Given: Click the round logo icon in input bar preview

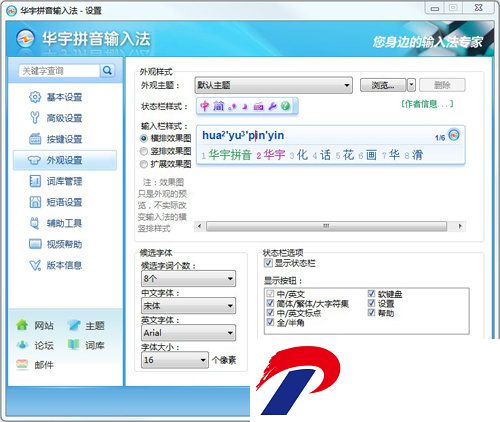Looking at the screenshot, I should pos(454,135).
